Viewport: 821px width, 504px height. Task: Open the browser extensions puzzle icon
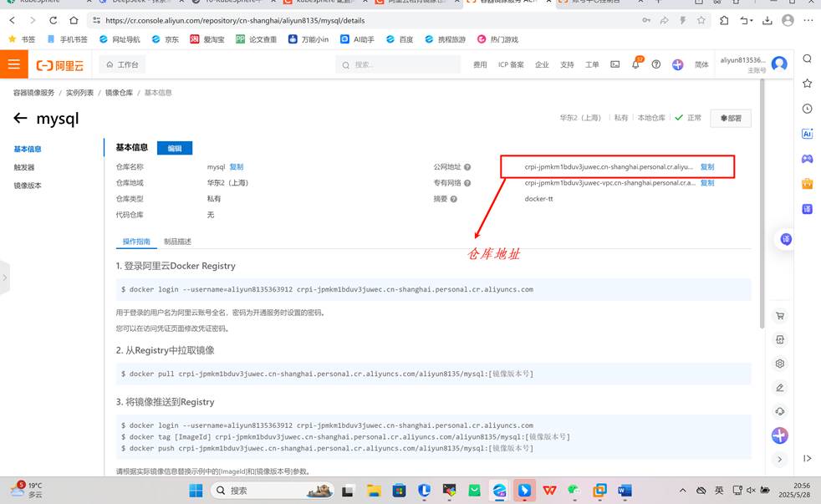(724, 20)
